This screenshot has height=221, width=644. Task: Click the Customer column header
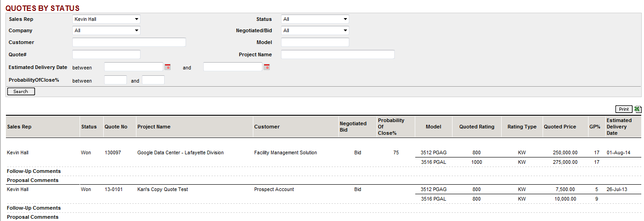[267, 127]
